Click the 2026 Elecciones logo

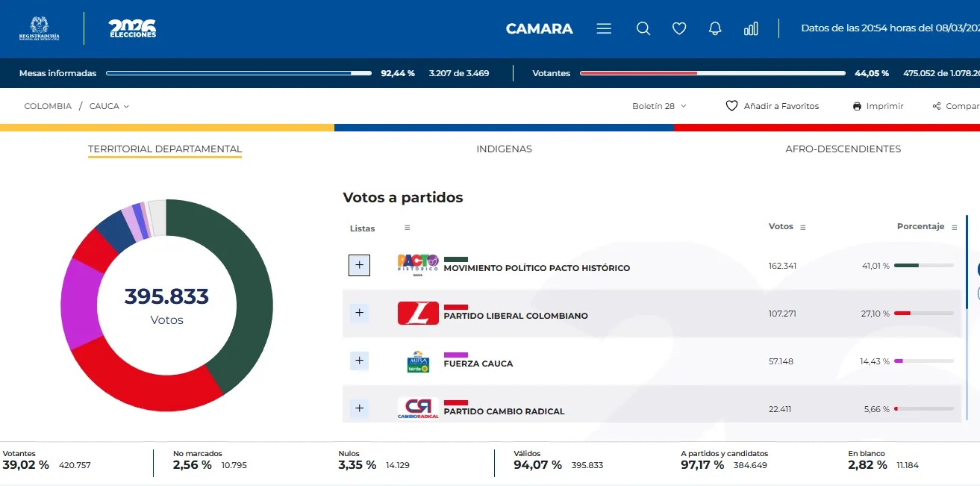point(131,30)
